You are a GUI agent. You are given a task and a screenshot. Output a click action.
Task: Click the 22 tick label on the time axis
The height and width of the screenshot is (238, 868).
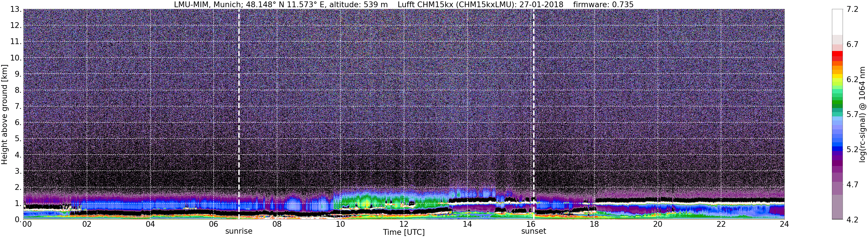[x=721, y=224]
